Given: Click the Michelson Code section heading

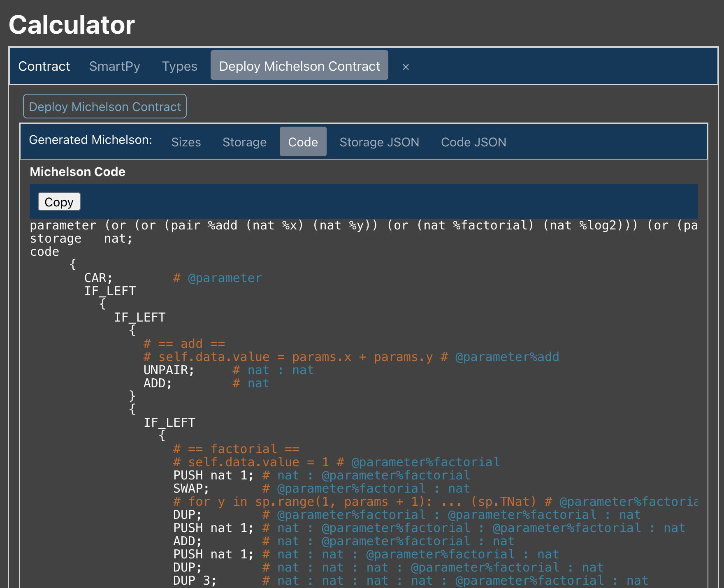Looking at the screenshot, I should tap(77, 172).
